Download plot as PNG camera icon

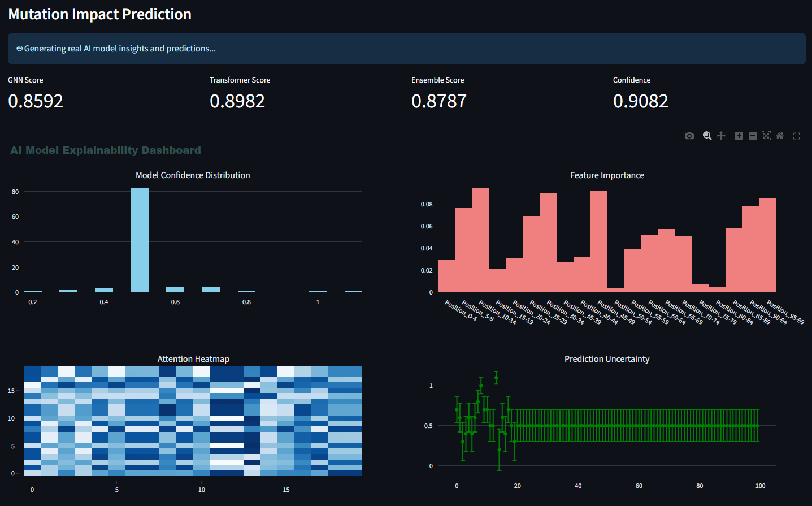coord(689,136)
